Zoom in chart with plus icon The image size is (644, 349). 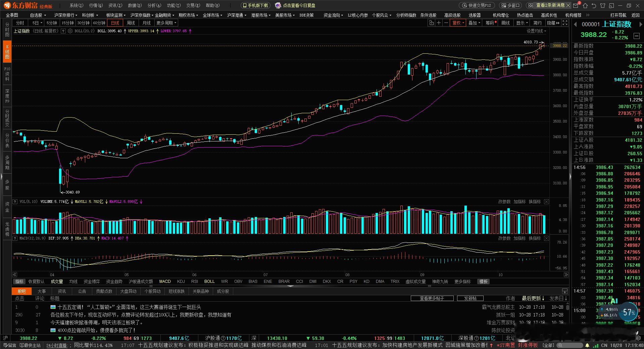[x=439, y=23]
